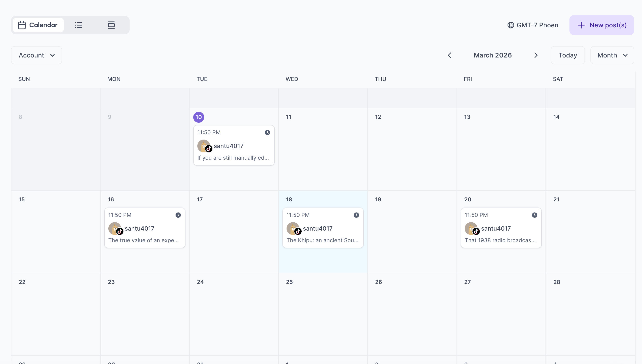Select highlighted date 10
This screenshot has width=642, height=364.
coord(198,117)
